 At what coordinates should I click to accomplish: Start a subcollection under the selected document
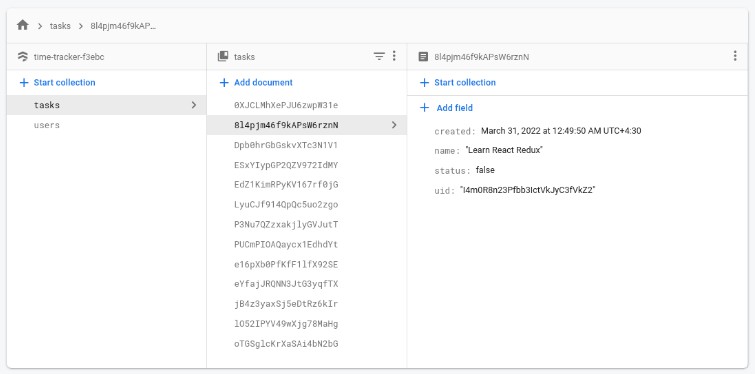point(458,83)
